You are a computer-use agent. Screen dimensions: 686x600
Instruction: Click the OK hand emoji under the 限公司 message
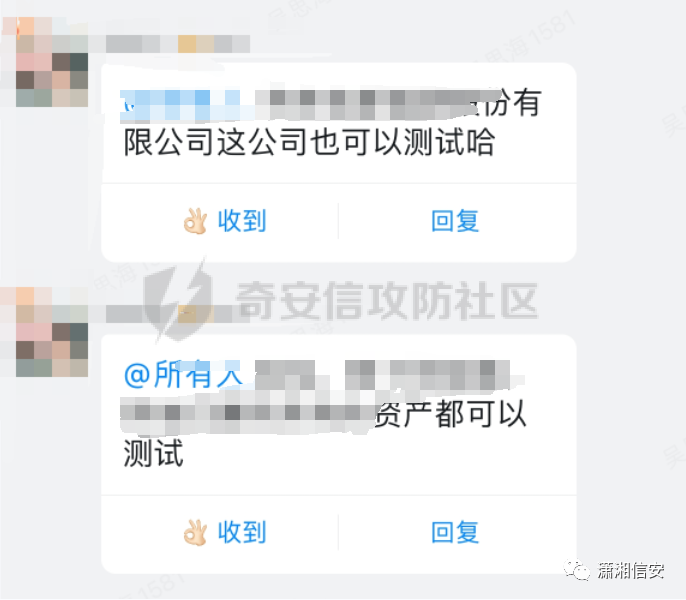point(195,221)
